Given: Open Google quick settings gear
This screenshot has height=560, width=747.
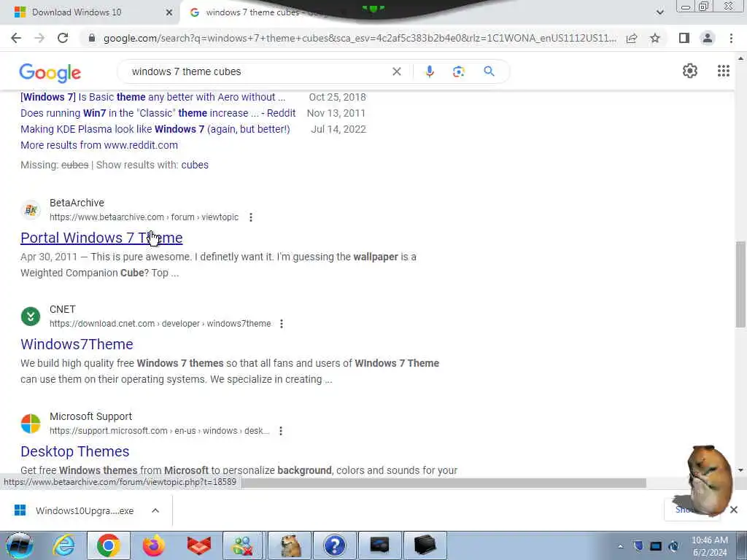Looking at the screenshot, I should (690, 71).
